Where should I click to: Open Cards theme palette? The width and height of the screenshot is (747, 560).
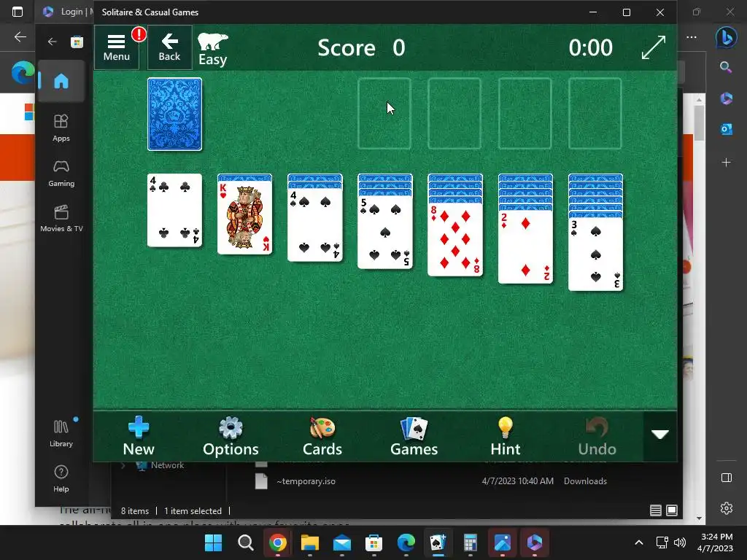click(322, 436)
